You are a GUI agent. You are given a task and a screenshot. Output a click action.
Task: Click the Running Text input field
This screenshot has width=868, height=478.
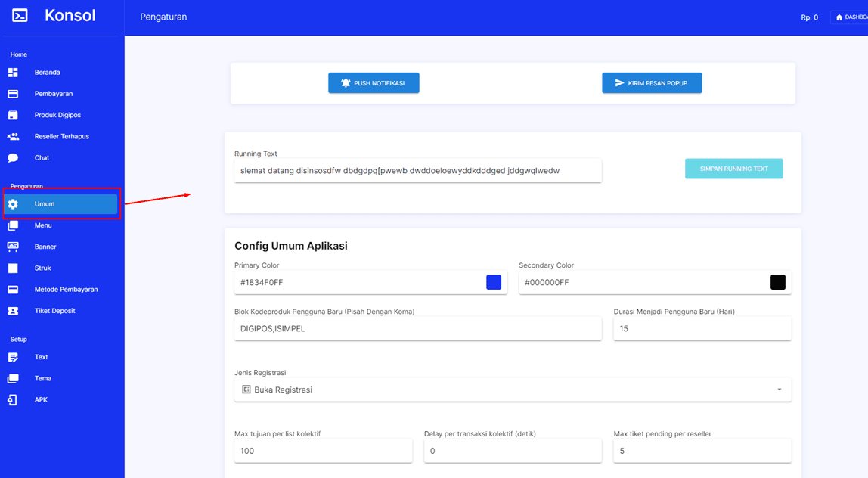click(x=417, y=171)
